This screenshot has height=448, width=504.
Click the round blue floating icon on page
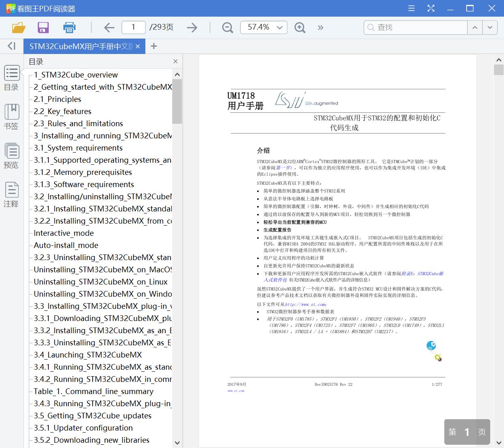tap(431, 346)
